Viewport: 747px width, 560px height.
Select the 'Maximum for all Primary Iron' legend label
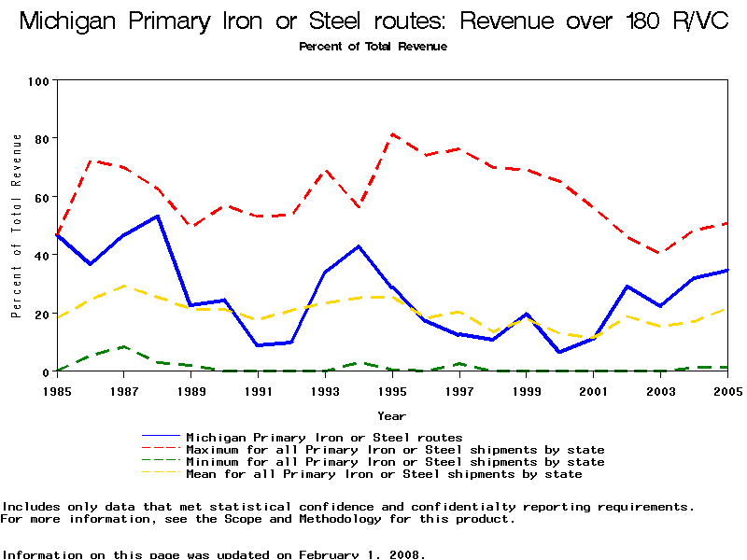(395, 450)
